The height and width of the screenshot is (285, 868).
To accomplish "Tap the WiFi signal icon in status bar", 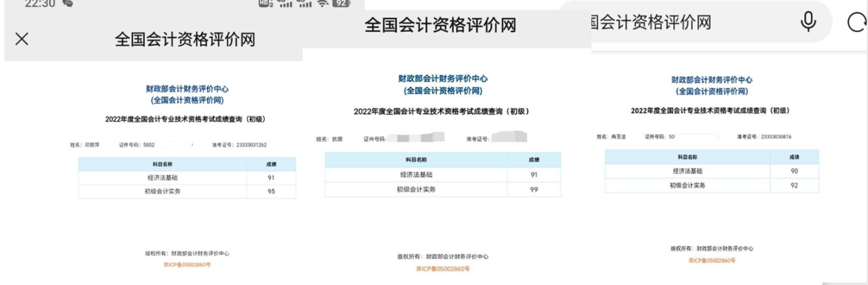I will coord(322,3).
